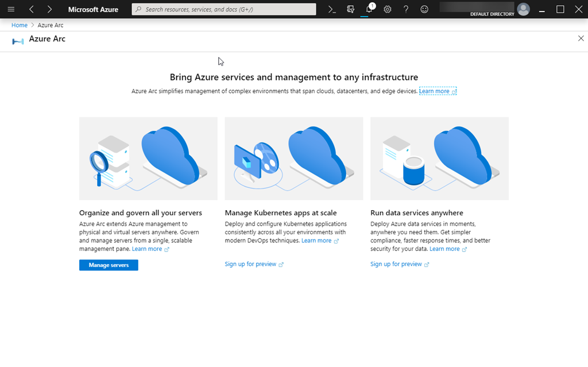Open the top Learn more link

click(438, 91)
